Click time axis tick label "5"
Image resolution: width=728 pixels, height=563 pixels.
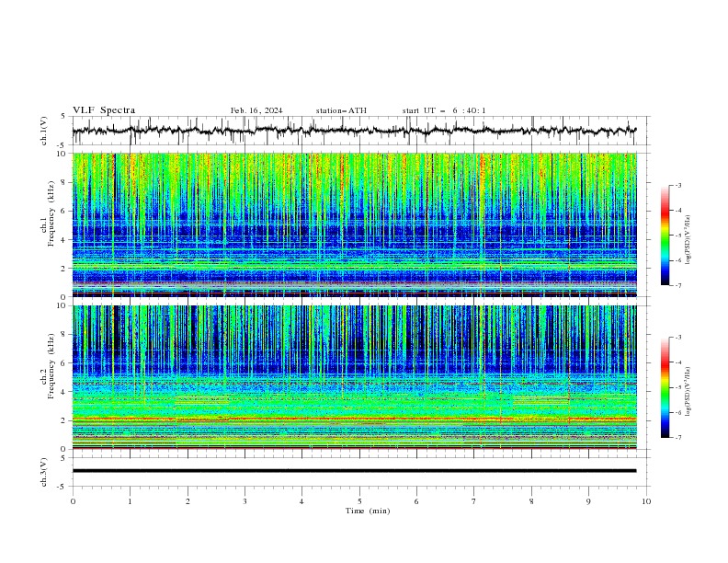coord(359,501)
